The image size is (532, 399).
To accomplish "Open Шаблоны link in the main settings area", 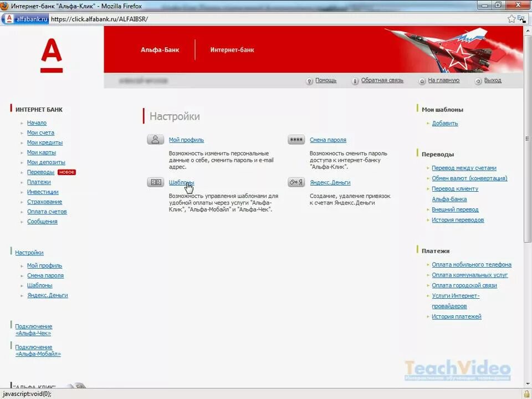I will click(x=182, y=182).
